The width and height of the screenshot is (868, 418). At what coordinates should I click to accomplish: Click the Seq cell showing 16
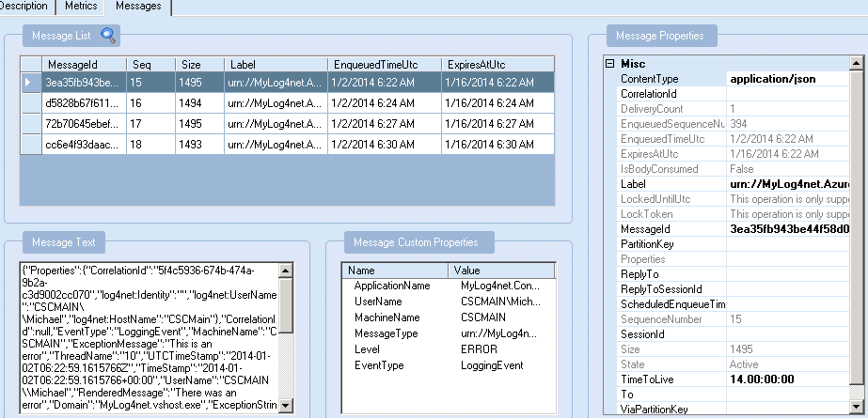[151, 102]
